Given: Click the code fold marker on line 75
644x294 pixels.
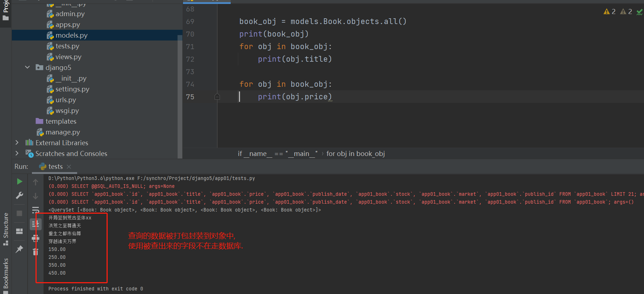Looking at the screenshot, I should pyautogui.click(x=217, y=96).
